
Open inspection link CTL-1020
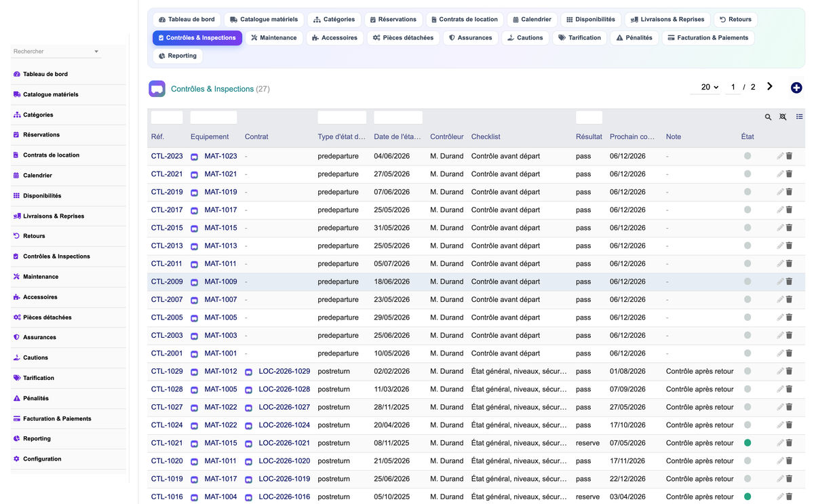pyautogui.click(x=167, y=461)
